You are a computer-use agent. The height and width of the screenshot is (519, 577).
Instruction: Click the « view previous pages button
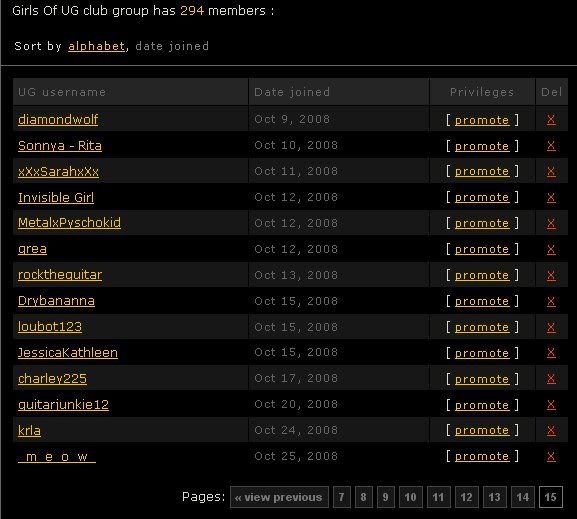tap(279, 497)
